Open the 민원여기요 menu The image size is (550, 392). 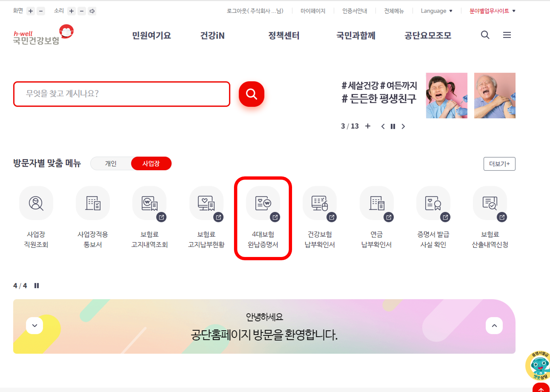[151, 35]
